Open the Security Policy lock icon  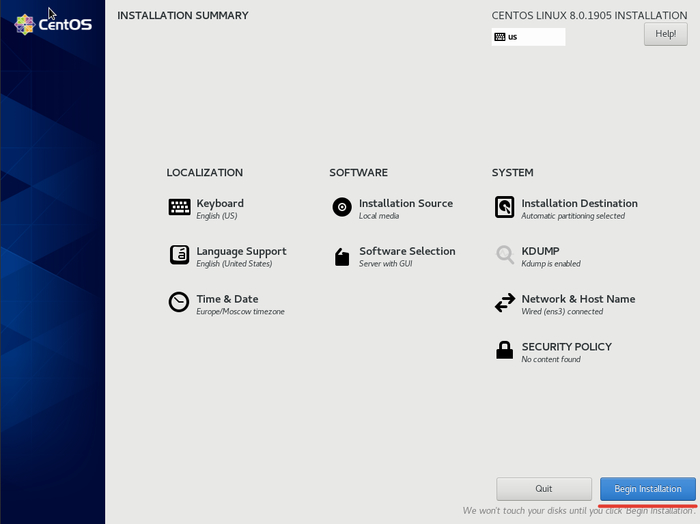pyautogui.click(x=504, y=350)
